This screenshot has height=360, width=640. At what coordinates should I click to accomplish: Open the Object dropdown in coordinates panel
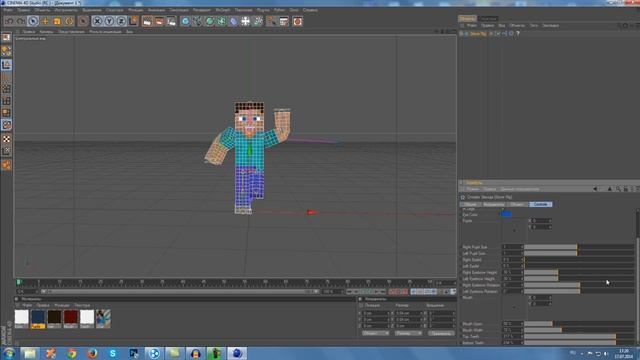(x=376, y=333)
